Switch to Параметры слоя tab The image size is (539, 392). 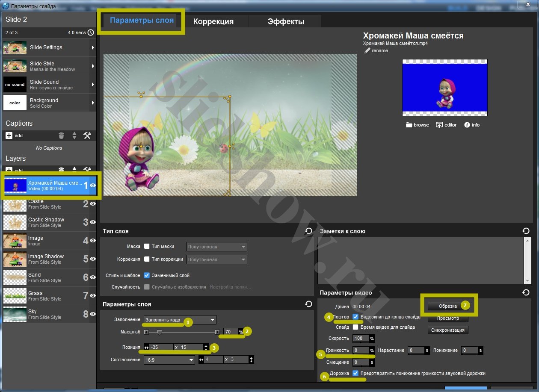point(142,21)
